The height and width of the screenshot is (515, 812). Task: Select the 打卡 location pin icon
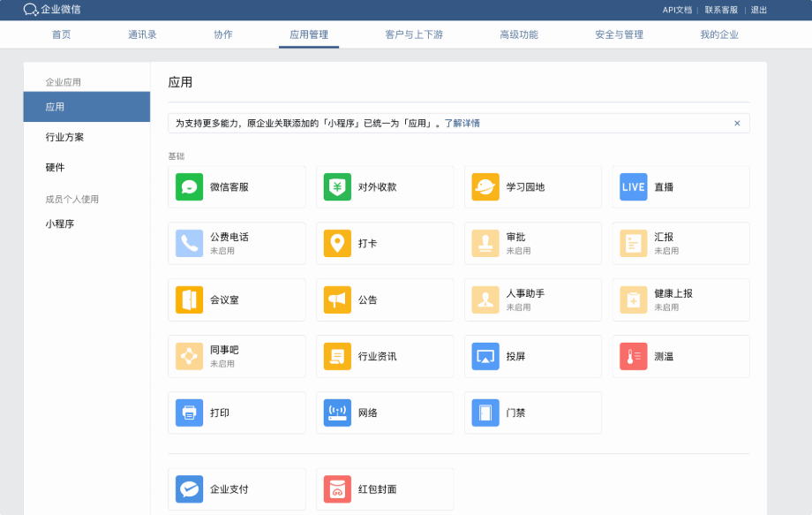point(337,244)
